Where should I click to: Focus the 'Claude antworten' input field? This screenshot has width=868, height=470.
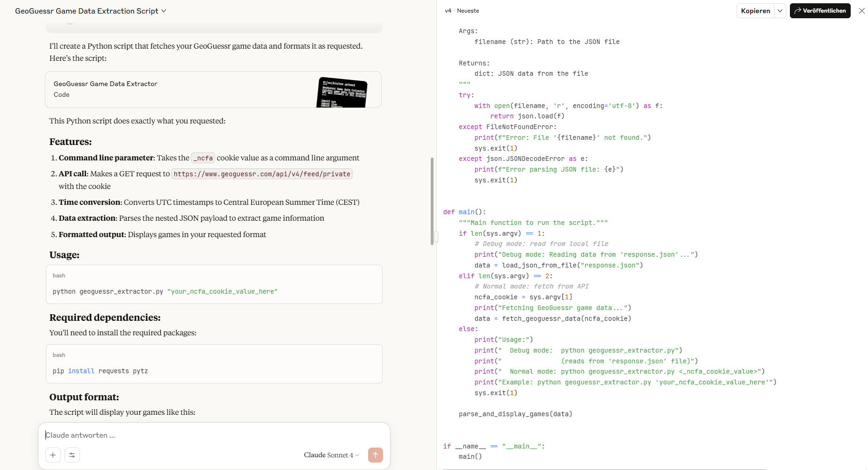pos(214,435)
